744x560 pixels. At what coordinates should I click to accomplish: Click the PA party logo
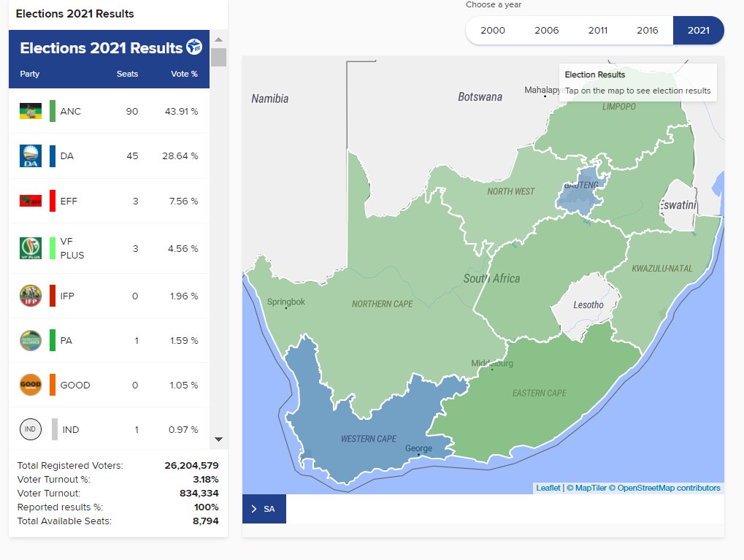[x=31, y=340]
